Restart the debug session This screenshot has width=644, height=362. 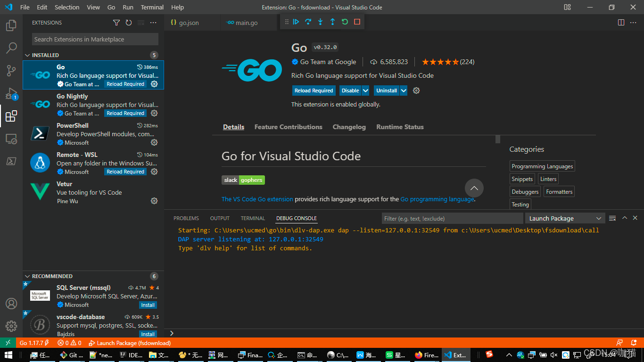(x=345, y=22)
